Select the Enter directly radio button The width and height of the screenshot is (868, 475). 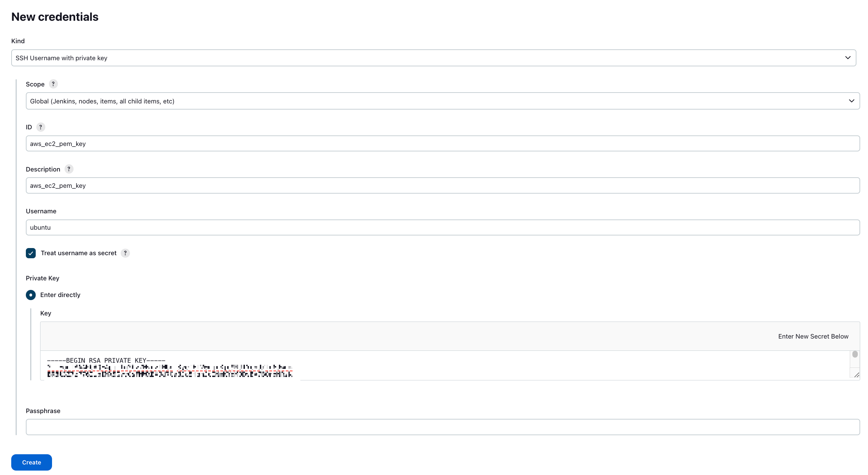[31, 295]
